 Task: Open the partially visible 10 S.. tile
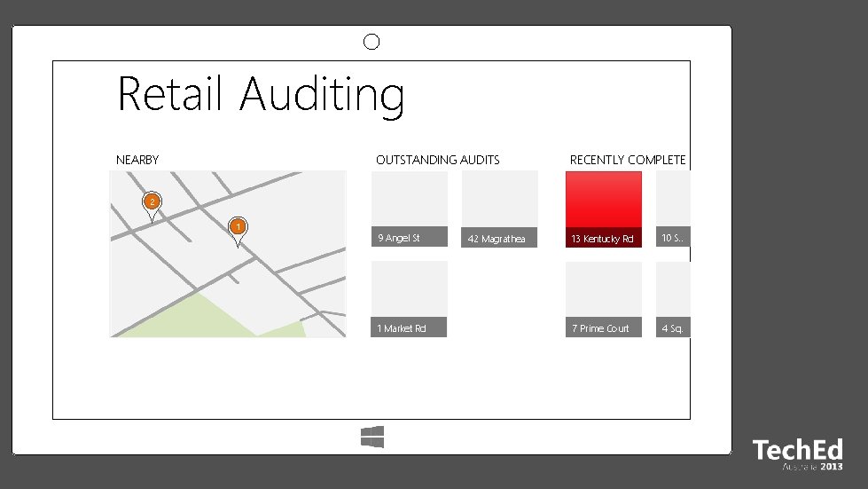coord(673,209)
